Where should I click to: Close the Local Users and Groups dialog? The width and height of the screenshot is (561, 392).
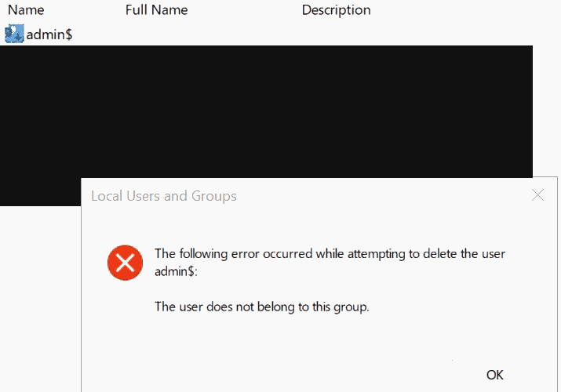coord(537,195)
